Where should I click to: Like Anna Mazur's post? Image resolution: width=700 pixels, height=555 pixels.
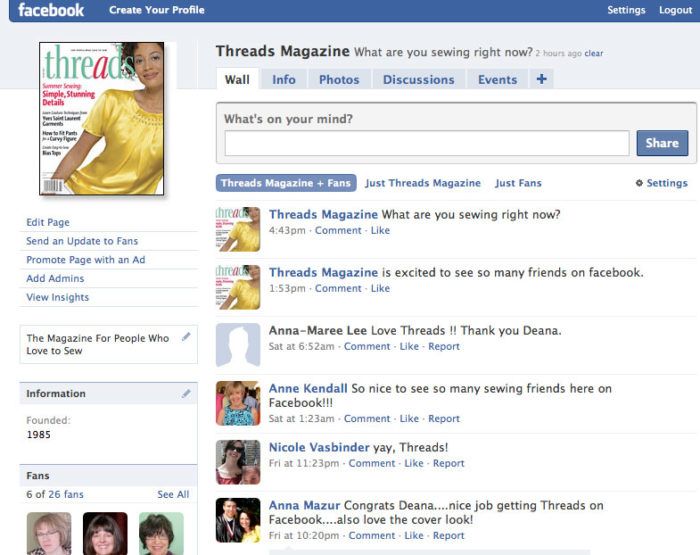414,536
